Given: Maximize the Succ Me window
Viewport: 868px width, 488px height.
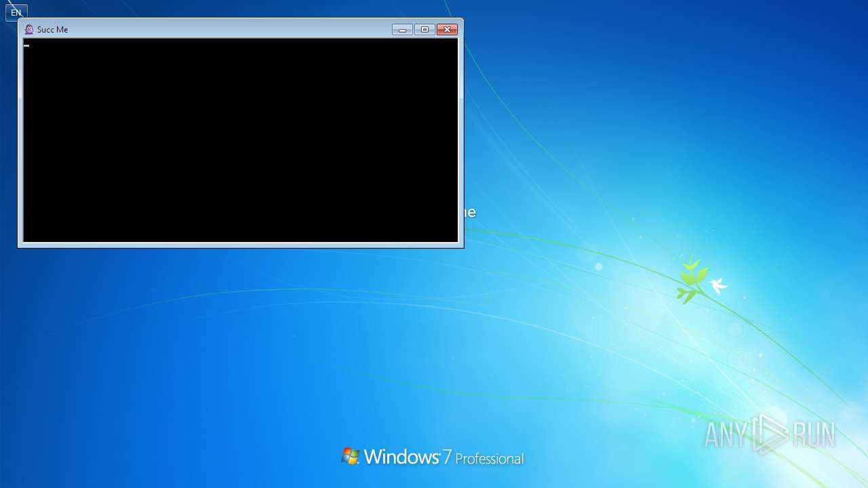Looking at the screenshot, I should click(425, 29).
